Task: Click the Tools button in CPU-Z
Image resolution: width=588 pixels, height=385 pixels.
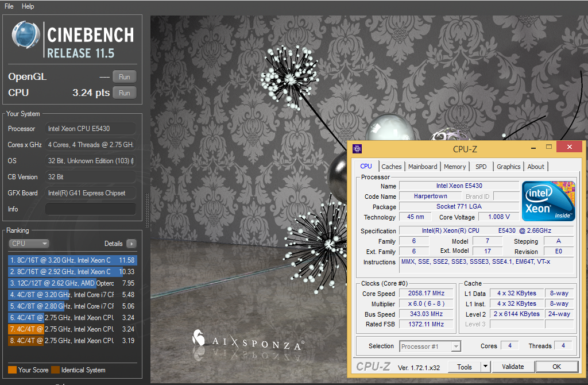Action: [464, 367]
